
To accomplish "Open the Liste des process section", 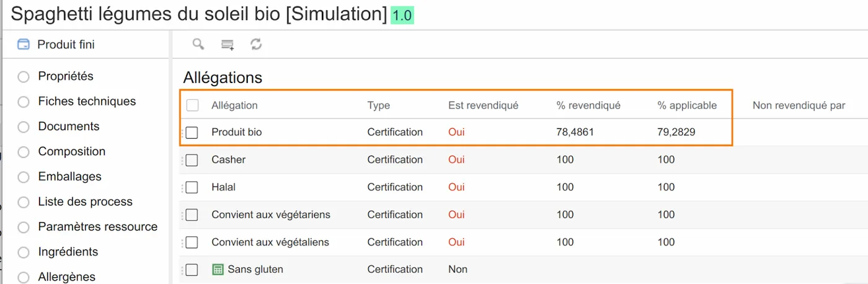I will 85,202.
